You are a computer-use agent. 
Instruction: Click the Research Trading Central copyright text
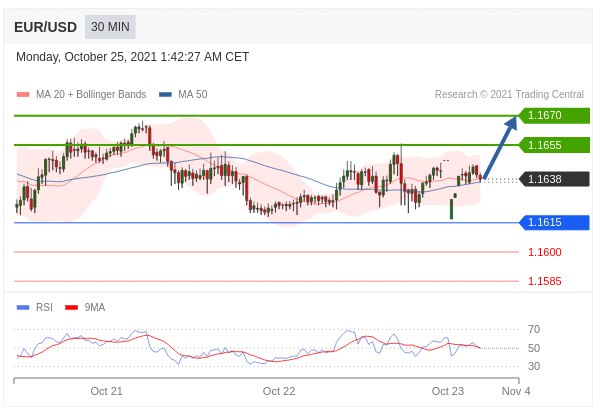pos(509,95)
